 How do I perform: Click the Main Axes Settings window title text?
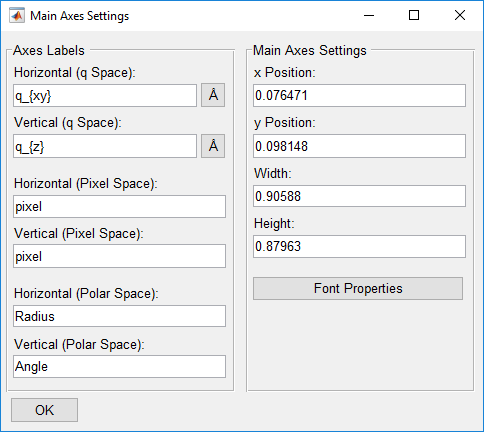click(x=79, y=16)
